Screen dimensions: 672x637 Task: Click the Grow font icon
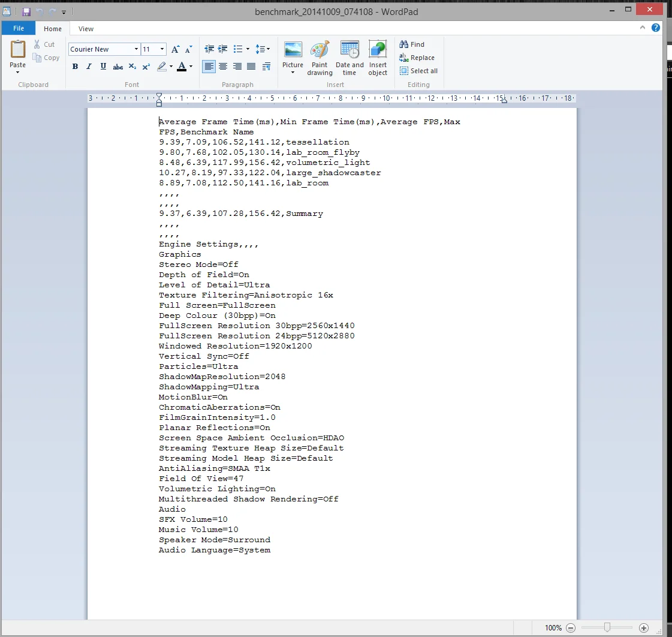click(x=175, y=49)
